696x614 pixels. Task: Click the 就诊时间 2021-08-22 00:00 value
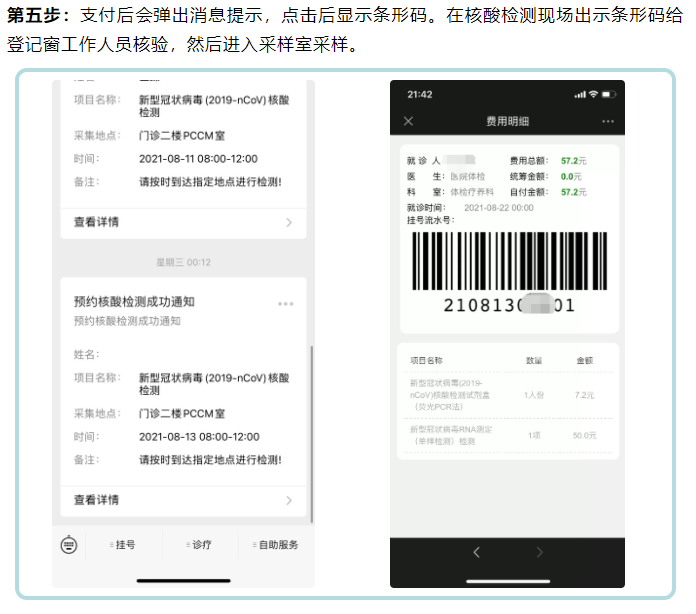pyautogui.click(x=499, y=208)
